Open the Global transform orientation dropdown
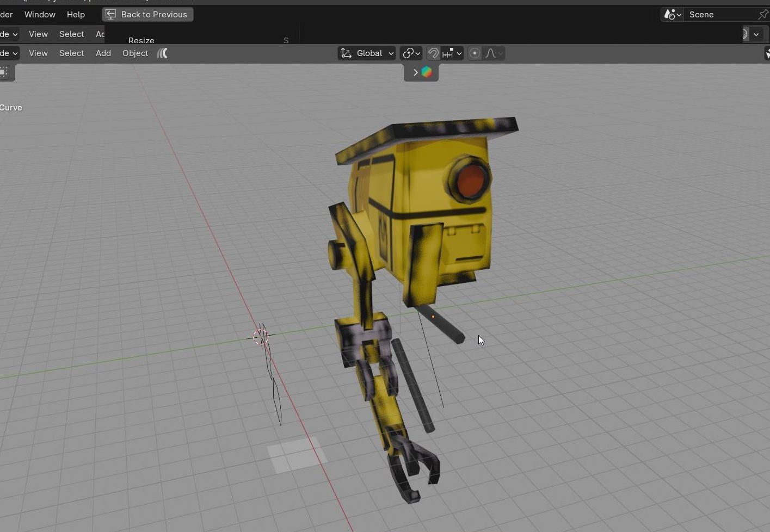This screenshot has height=532, width=770. (367, 53)
